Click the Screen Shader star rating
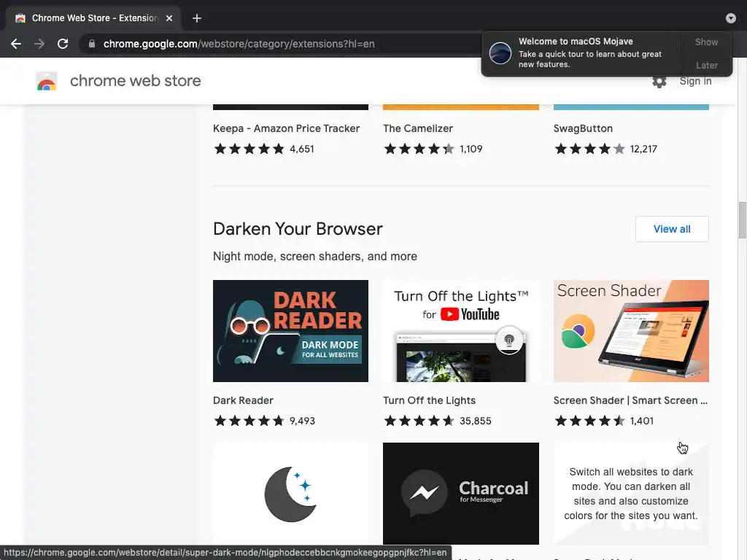The height and width of the screenshot is (560, 747). [x=589, y=421]
